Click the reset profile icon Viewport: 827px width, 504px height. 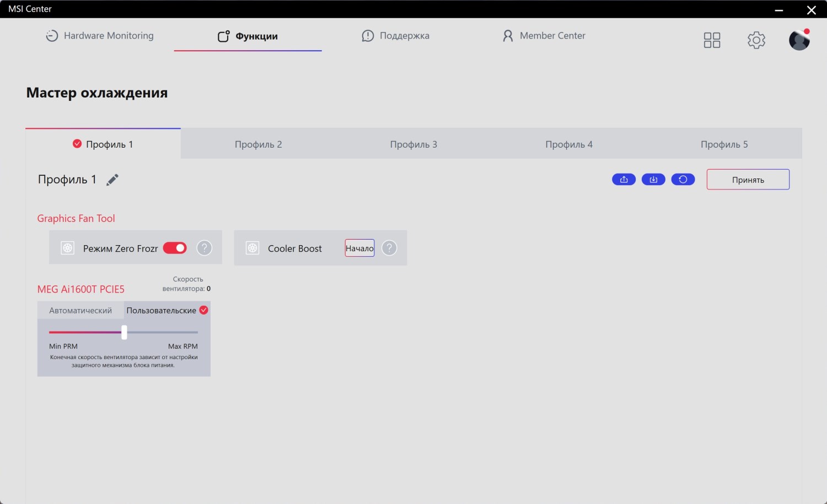683,180
